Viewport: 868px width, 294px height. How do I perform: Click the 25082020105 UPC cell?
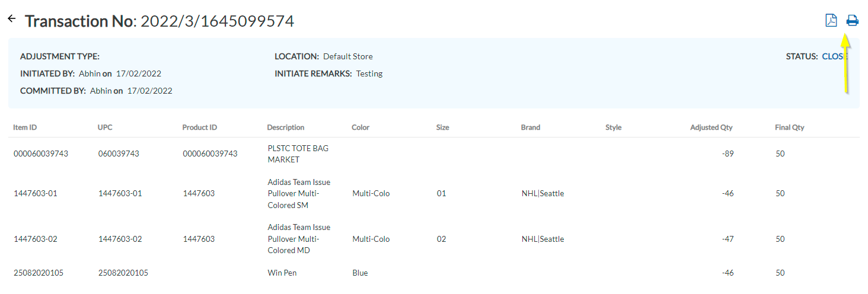pos(123,273)
